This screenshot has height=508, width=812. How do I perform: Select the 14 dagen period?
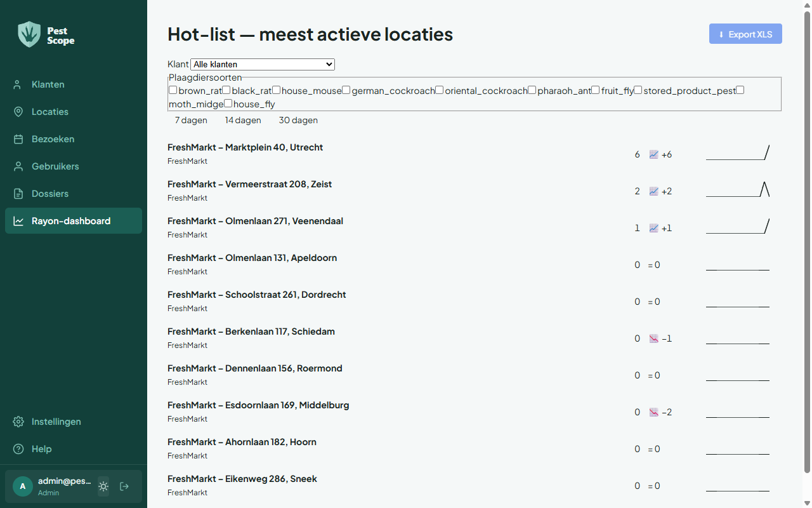(x=243, y=120)
